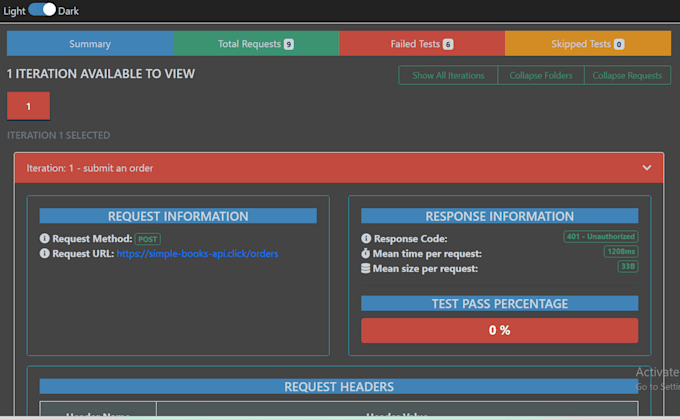Click the Collapse Folders button
This screenshot has width=680, height=419.
click(541, 75)
